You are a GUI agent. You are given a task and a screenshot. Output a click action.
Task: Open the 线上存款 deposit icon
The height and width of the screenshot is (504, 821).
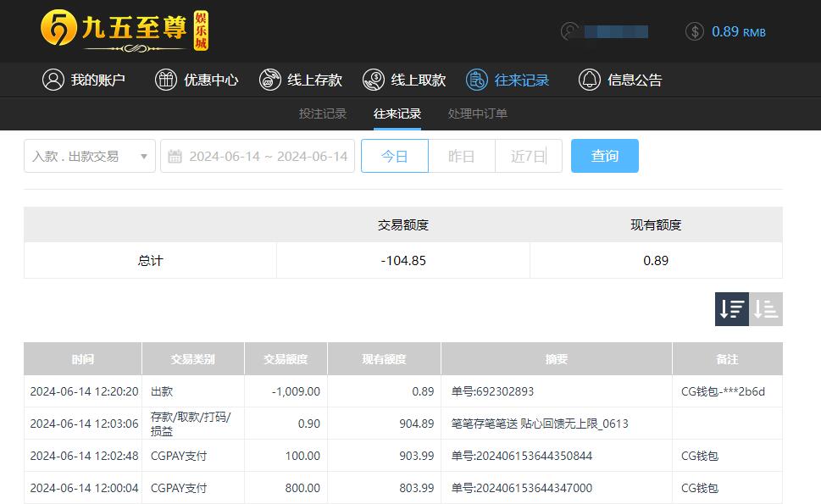click(271, 80)
